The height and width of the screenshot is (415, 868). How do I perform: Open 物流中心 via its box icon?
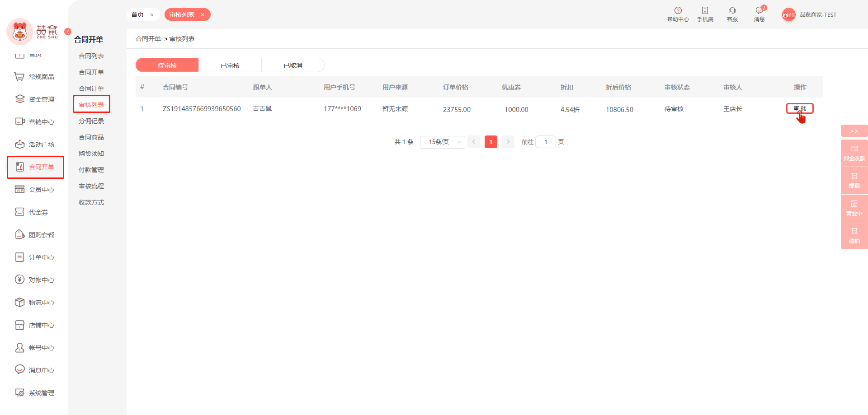pyautogui.click(x=19, y=303)
